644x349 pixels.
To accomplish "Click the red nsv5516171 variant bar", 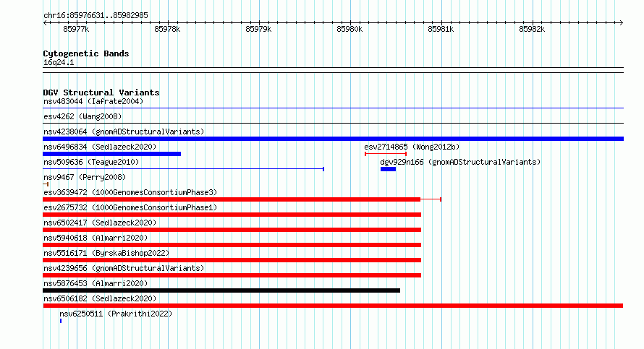I will 232,260.
